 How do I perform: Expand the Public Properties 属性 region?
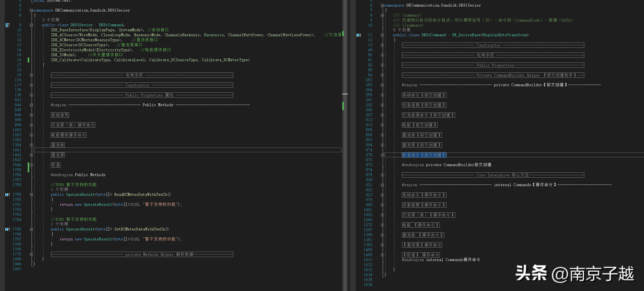tap(31, 95)
